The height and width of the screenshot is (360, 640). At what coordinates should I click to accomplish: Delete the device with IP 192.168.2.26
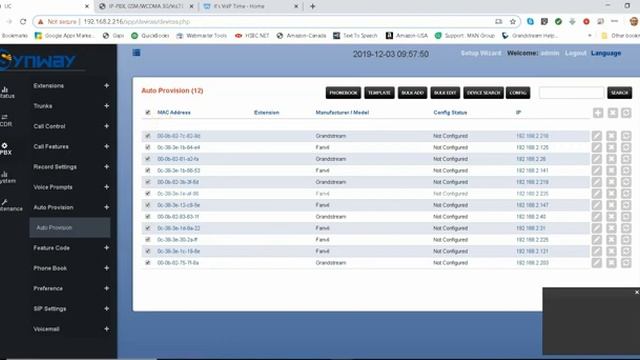pyautogui.click(x=611, y=159)
